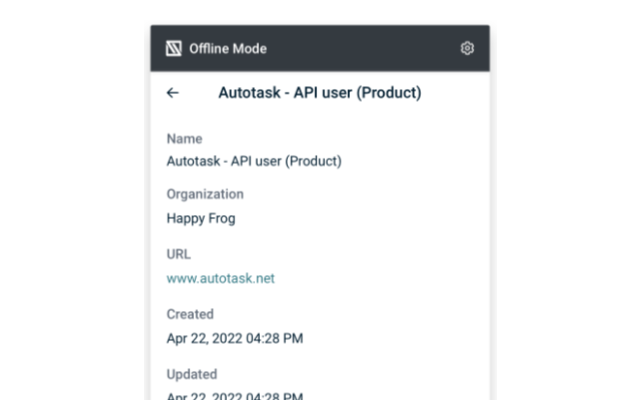Go back using the left arrow
Screen dimensions: 640x400
[173, 93]
